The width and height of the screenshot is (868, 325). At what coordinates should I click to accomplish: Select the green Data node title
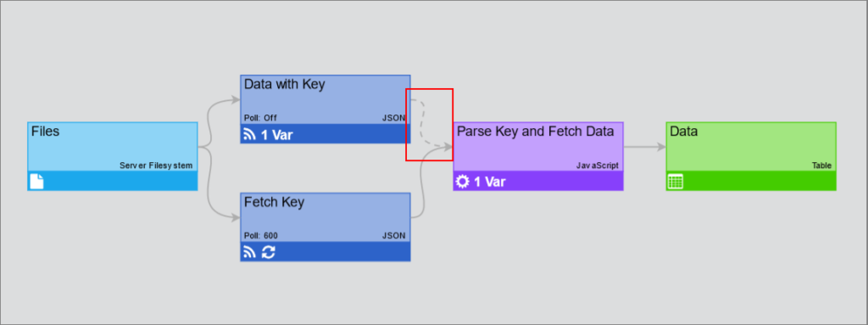[x=684, y=132]
